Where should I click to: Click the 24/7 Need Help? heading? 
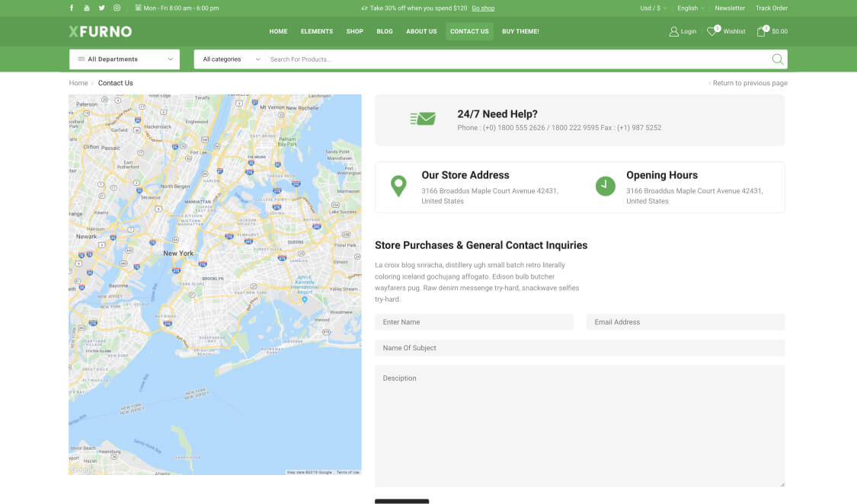[x=497, y=114]
